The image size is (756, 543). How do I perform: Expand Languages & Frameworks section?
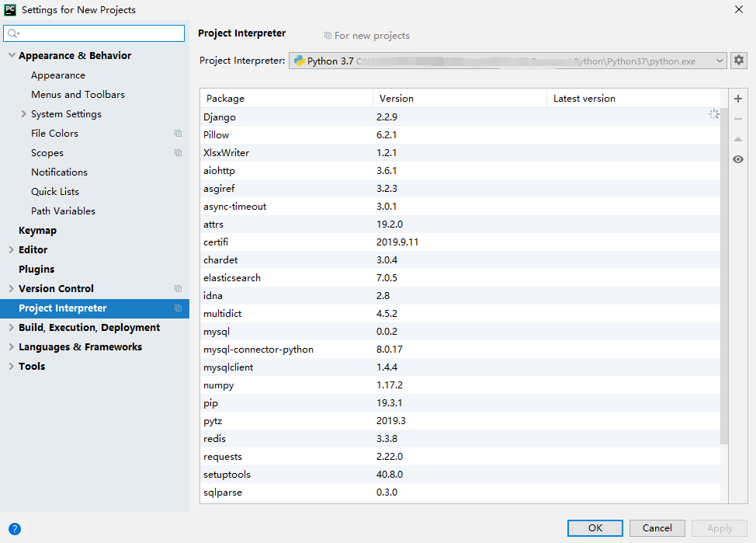(x=12, y=347)
